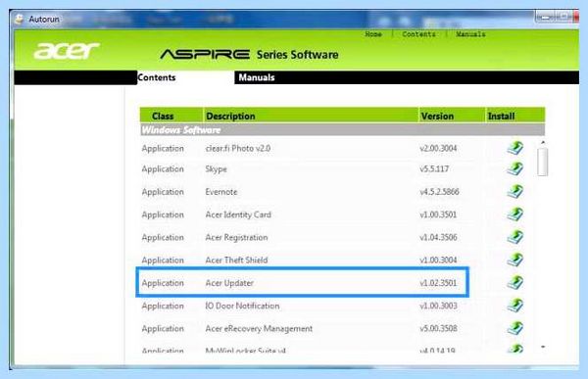Click the install icon for Acer Registration

pyautogui.click(x=515, y=237)
